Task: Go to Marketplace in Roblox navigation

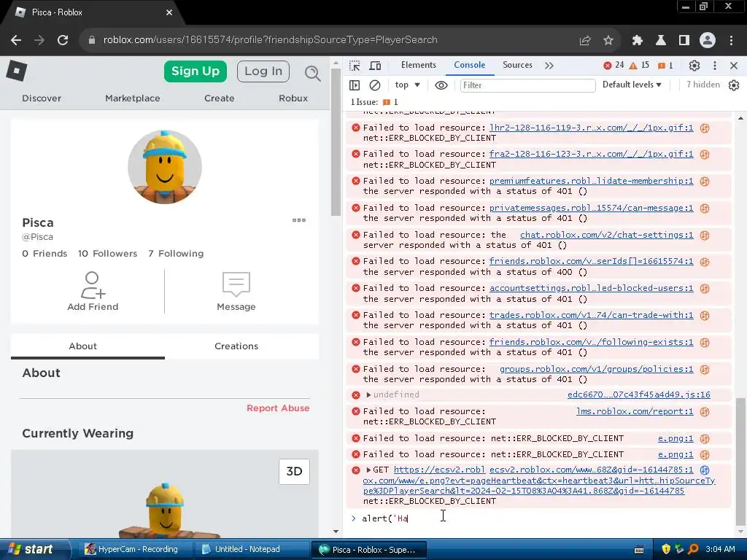Action: [133, 98]
